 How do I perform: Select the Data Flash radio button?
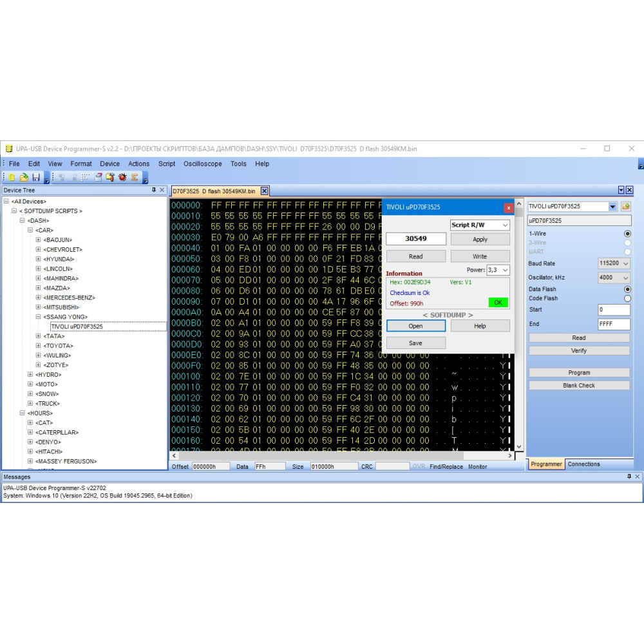(627, 289)
